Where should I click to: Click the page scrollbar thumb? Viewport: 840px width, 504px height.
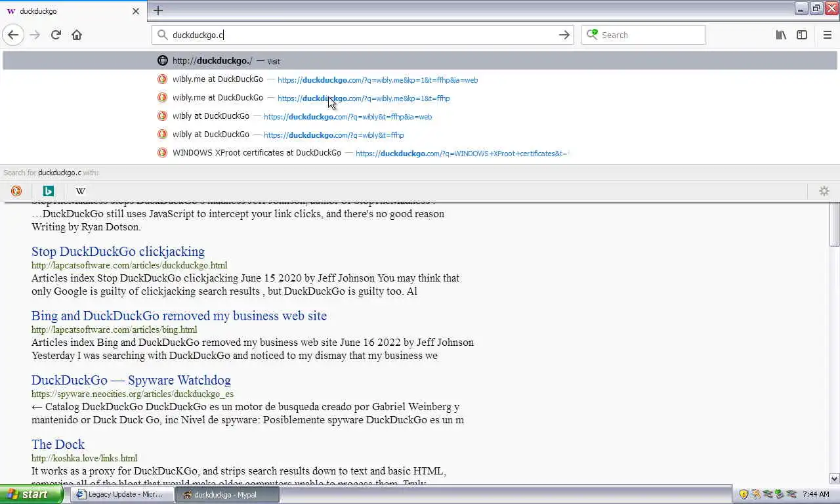[834, 224]
